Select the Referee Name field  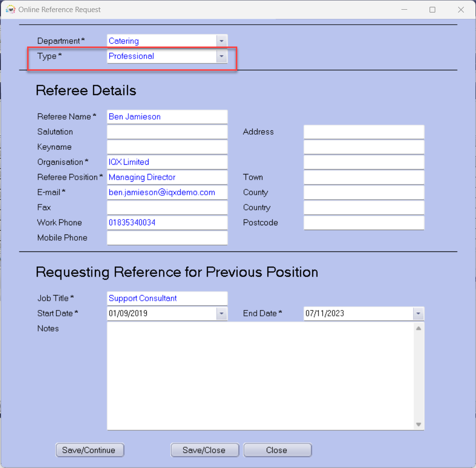point(167,117)
